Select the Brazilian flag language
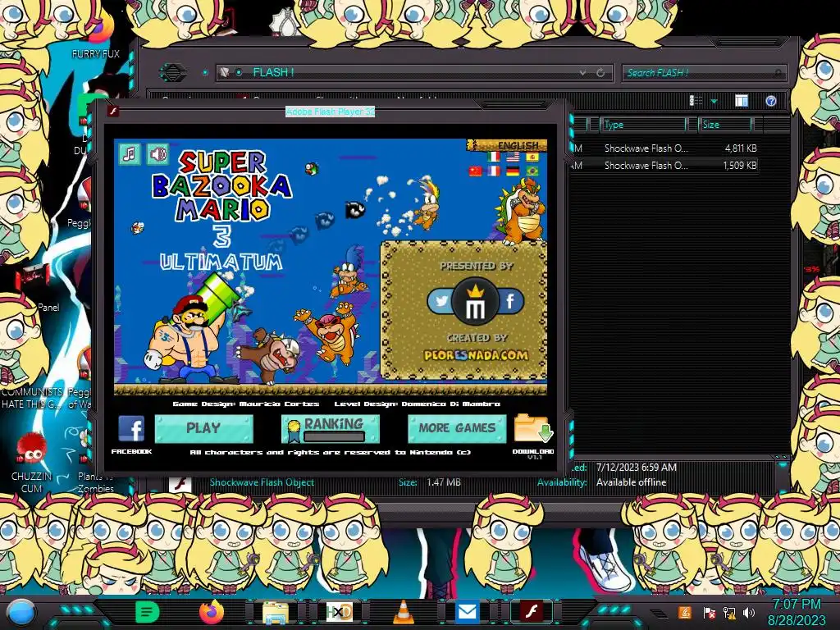Viewport: 840px width, 630px height. click(x=532, y=171)
